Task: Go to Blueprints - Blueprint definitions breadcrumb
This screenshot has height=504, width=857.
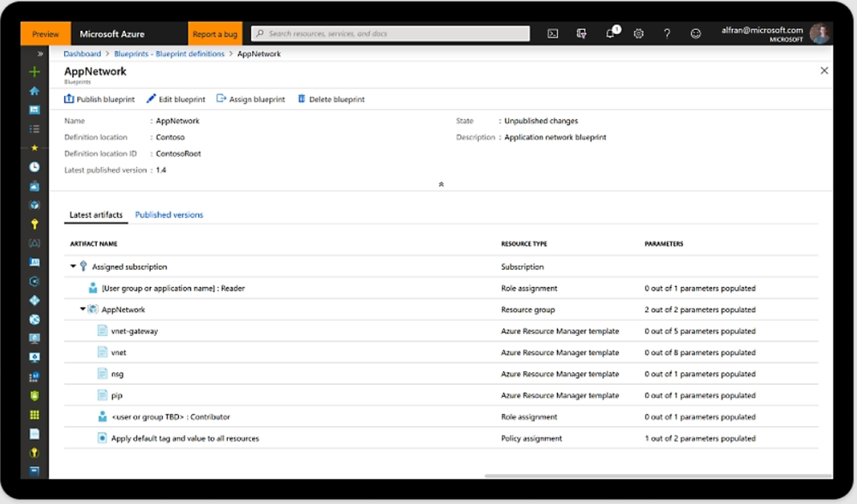Action: pos(169,53)
